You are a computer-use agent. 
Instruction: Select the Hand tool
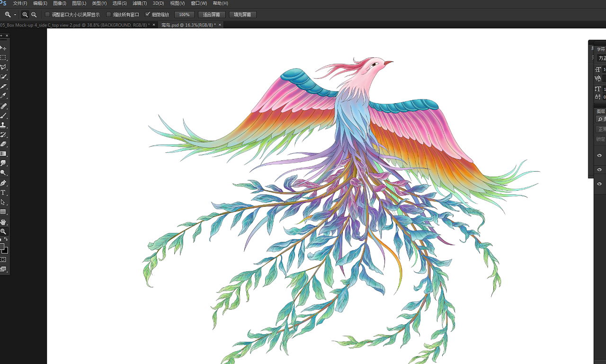3,222
